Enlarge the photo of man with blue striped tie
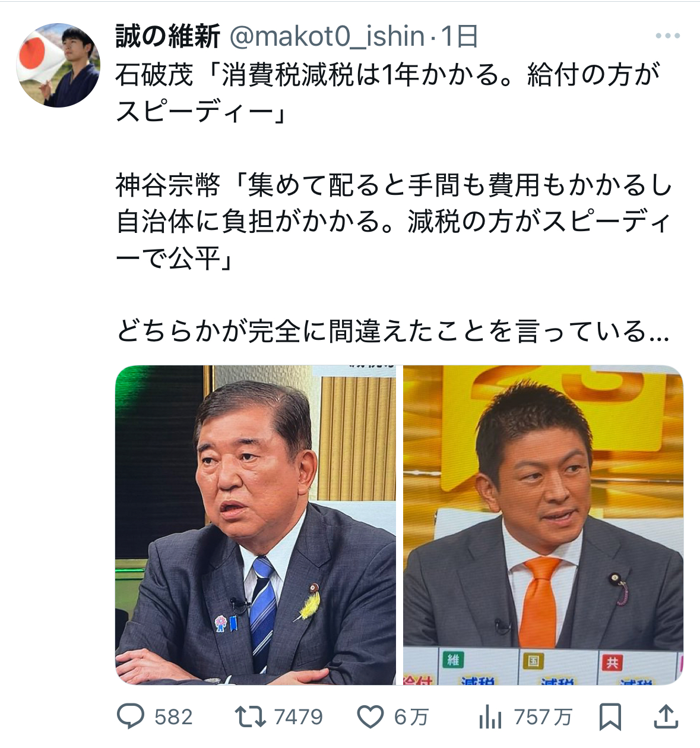Viewport: 700px width, 748px height. (x=255, y=525)
